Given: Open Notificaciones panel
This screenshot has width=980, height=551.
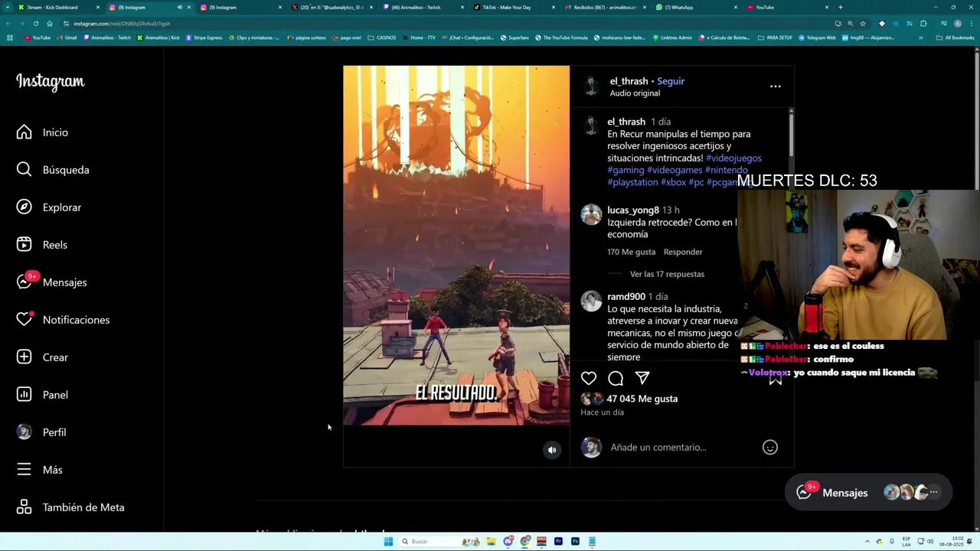Looking at the screenshot, I should click(64, 320).
